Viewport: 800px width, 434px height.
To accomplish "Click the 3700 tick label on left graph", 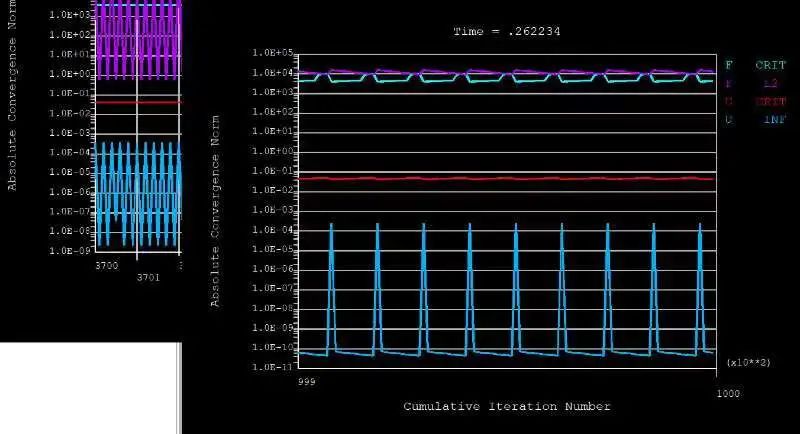I will pyautogui.click(x=106, y=265).
